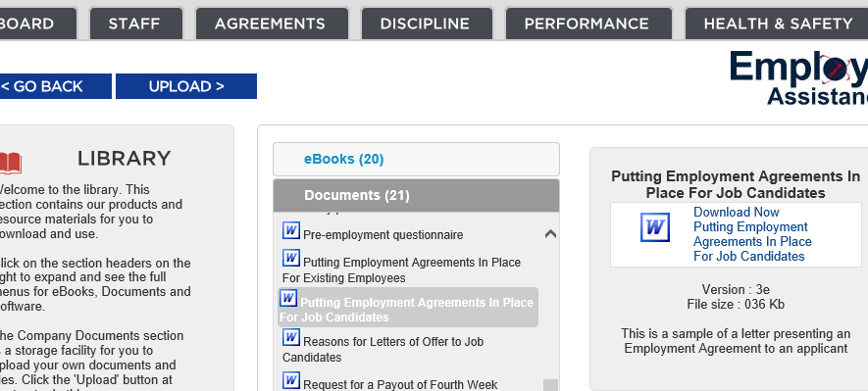This screenshot has height=391, width=868.
Task: Click Word icon beside Reasons for Letters of Offer
Action: tap(291, 337)
